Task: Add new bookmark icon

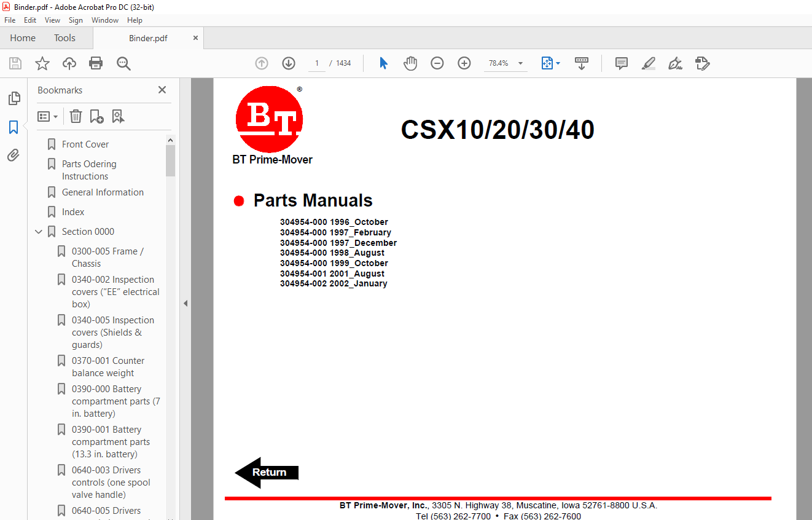Action: (97, 116)
